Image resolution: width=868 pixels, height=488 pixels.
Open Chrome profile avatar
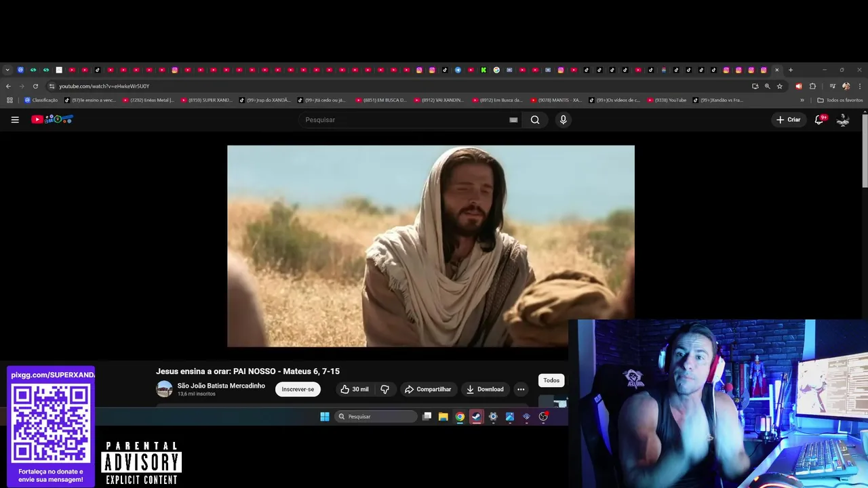tap(846, 86)
